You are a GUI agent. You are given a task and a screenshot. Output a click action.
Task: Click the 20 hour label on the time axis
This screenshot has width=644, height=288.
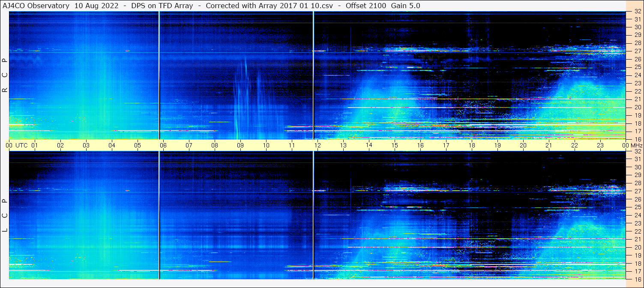point(523,145)
